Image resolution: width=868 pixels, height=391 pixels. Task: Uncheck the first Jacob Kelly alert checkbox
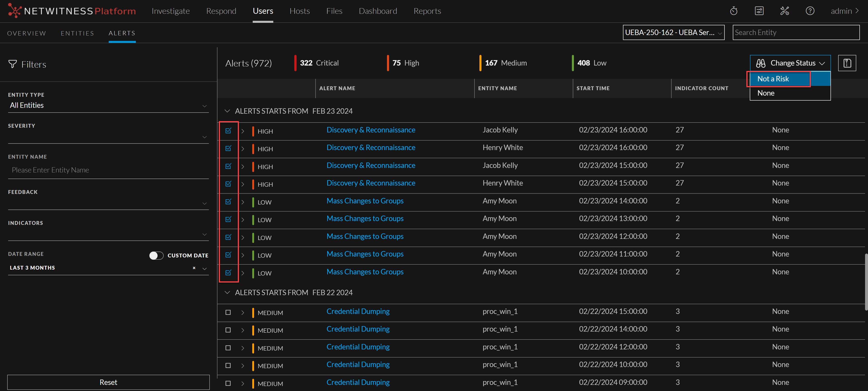click(x=228, y=131)
